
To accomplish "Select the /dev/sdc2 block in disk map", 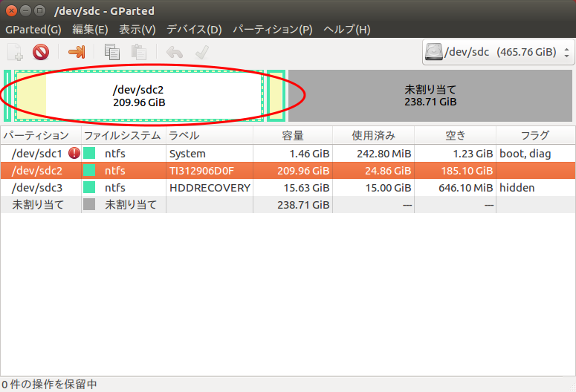I will point(139,96).
